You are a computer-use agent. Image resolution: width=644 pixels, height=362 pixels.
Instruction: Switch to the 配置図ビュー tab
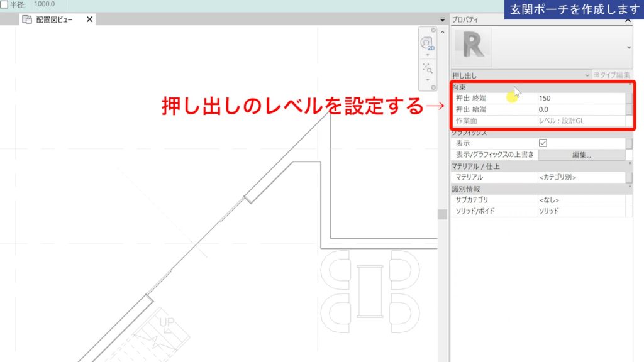click(55, 19)
